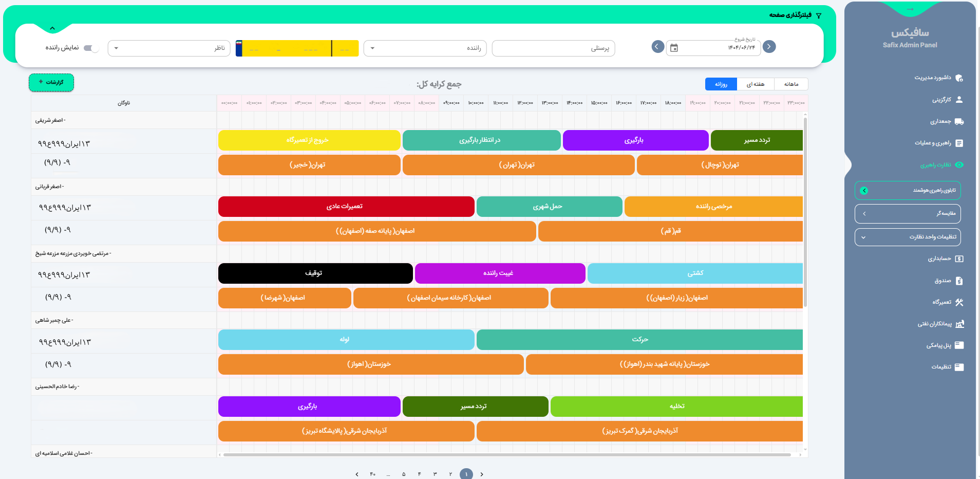Click the حسابداری money icon in sidebar
980x479 pixels.
tap(959, 259)
